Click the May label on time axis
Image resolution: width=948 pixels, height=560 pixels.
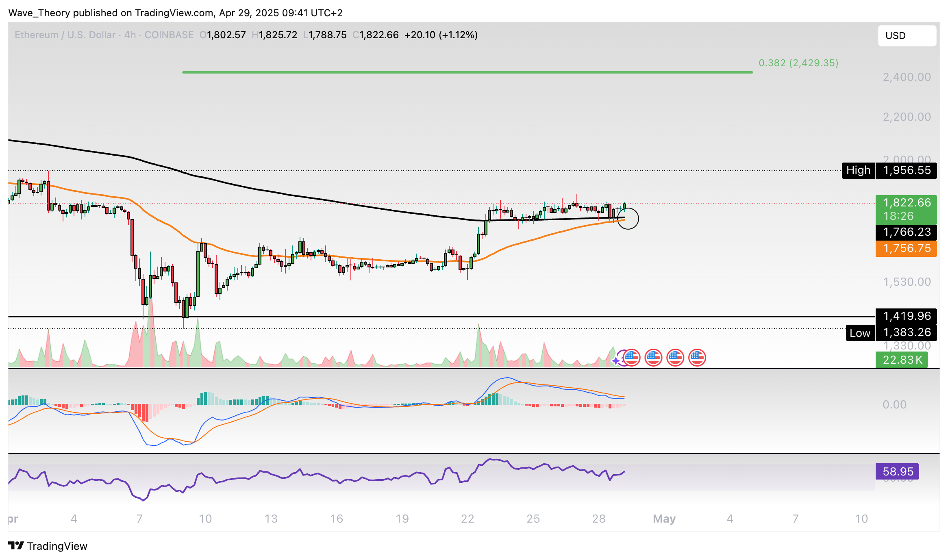point(664,519)
